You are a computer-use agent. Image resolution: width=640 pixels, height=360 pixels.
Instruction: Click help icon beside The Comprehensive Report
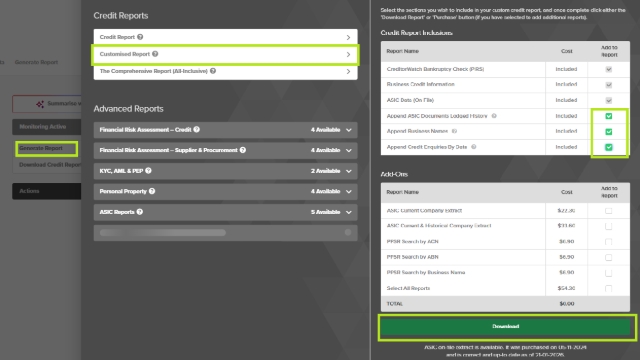pos(213,71)
